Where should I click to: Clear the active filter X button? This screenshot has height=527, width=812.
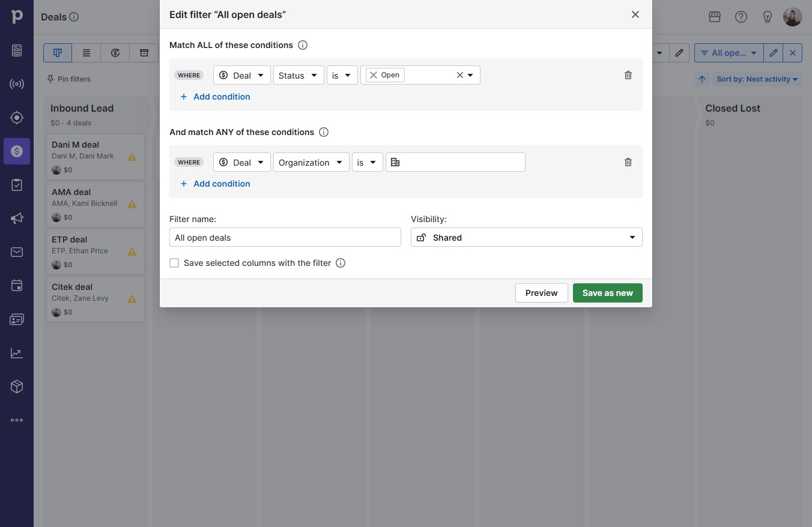[793, 53]
